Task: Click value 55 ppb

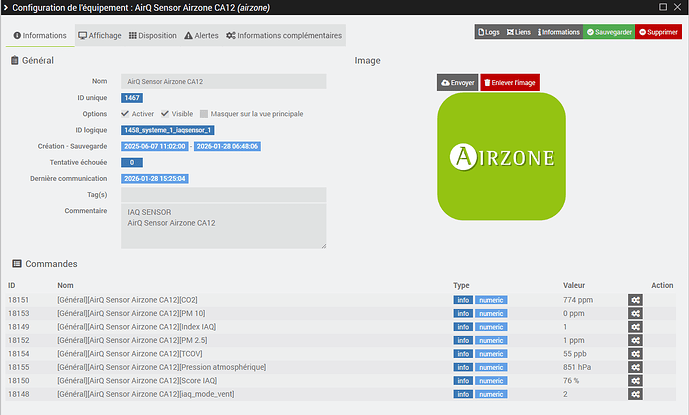Action: point(575,354)
